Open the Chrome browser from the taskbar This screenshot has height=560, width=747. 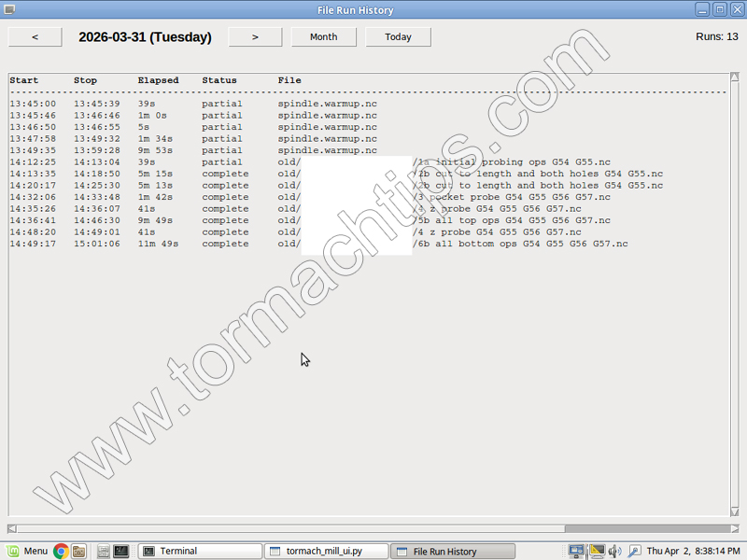61,551
